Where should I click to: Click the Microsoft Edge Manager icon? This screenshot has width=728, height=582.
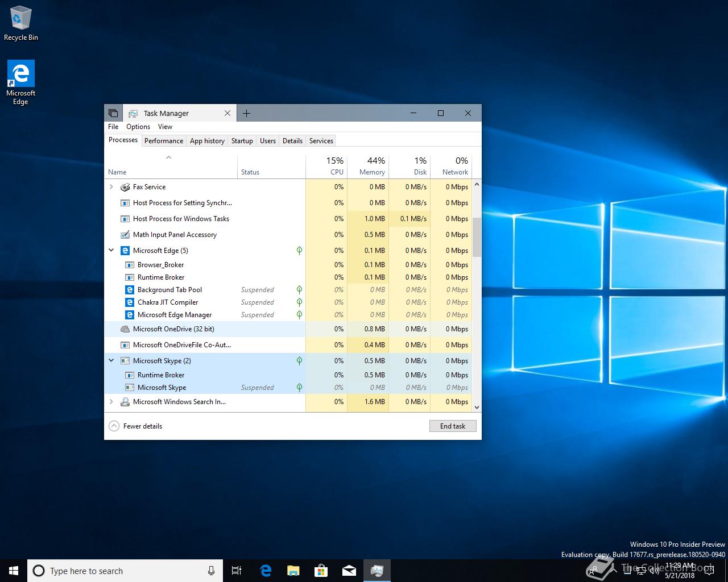tap(130, 315)
